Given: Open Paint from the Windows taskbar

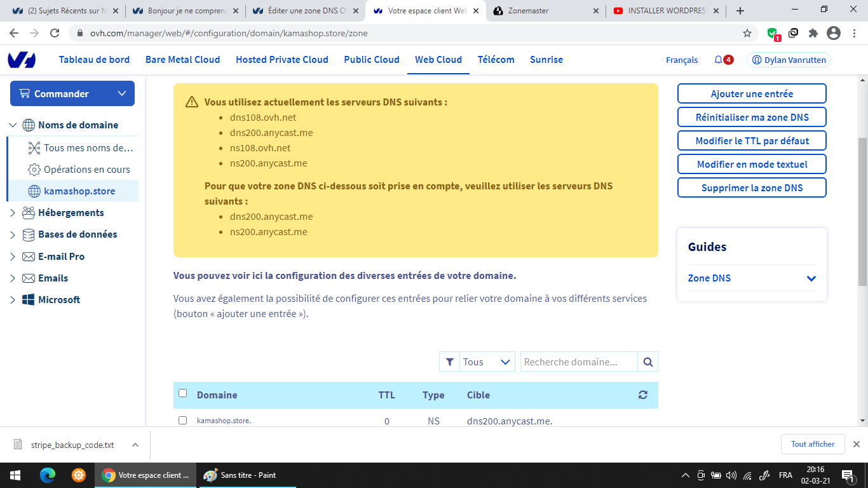Looking at the screenshot, I should point(240,475).
